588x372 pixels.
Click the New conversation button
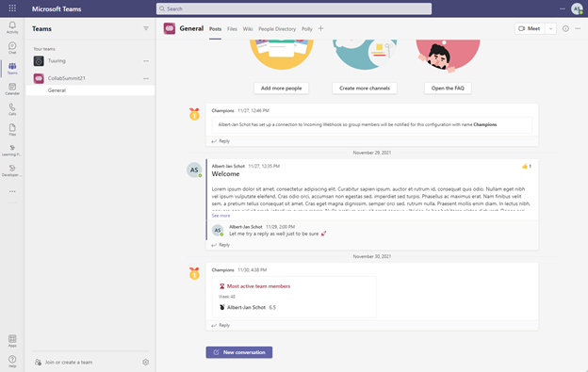pos(239,352)
